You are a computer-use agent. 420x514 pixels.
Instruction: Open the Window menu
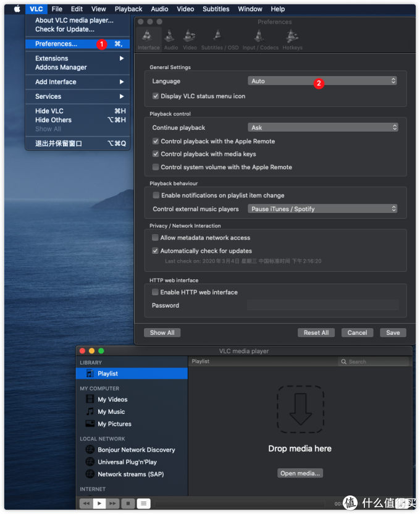click(x=250, y=9)
